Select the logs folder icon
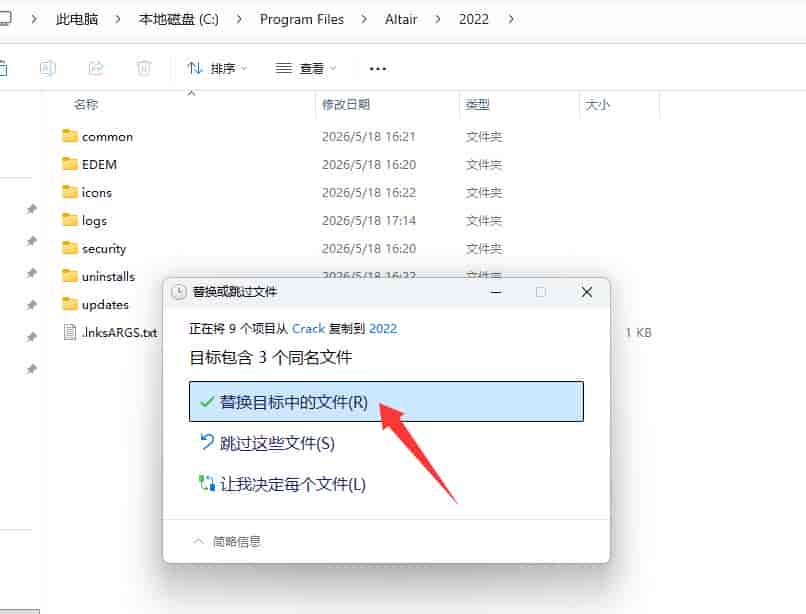806x614 pixels. coord(69,220)
